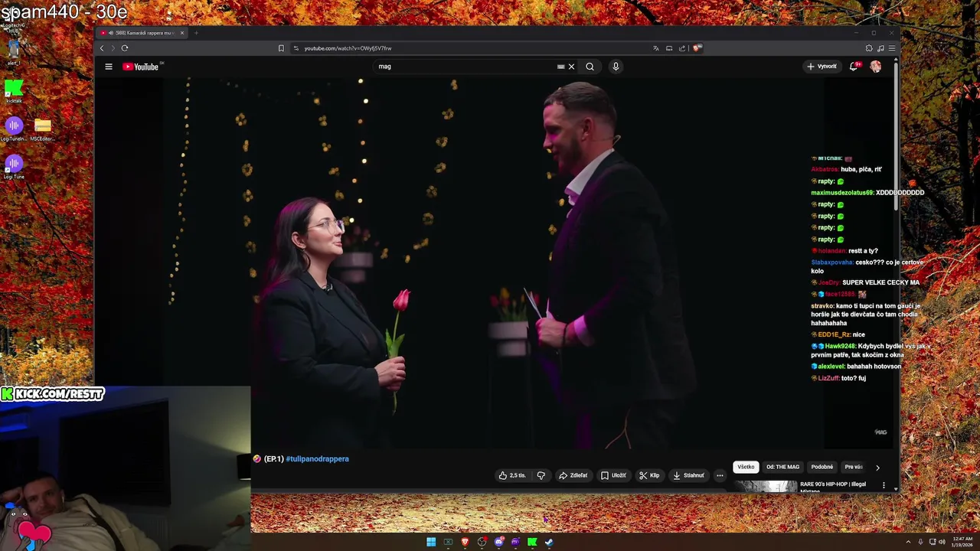Screen dimensions: 980x551
Task: Open the on-screen keyboard in search box
Action: click(x=561, y=67)
